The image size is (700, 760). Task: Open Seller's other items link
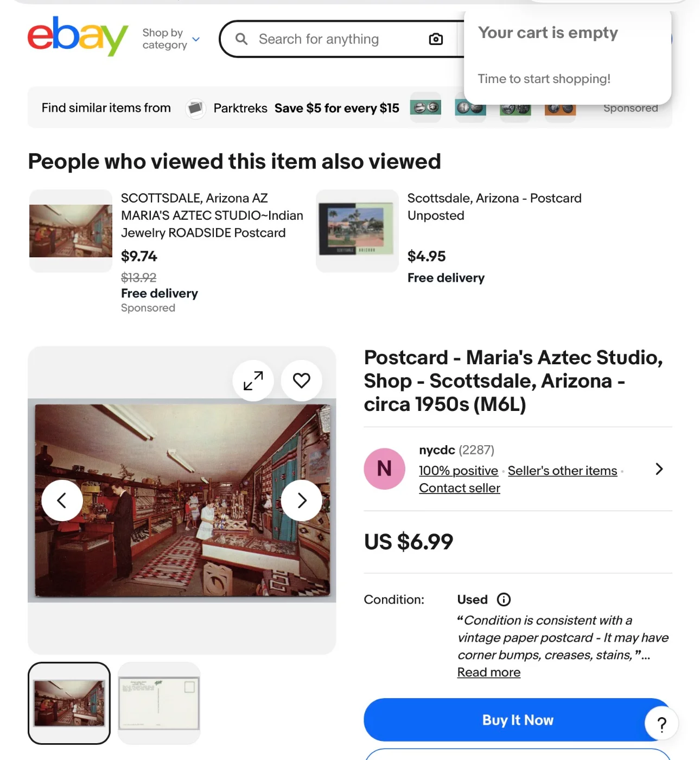pos(562,471)
